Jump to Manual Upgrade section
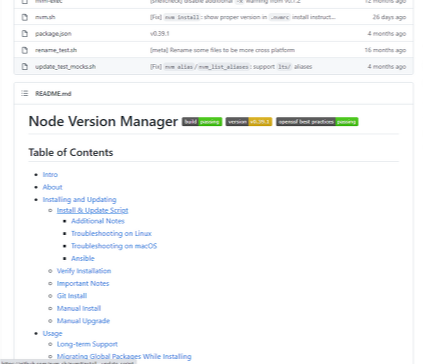Viewport: 423px width, 364px height. tap(83, 321)
